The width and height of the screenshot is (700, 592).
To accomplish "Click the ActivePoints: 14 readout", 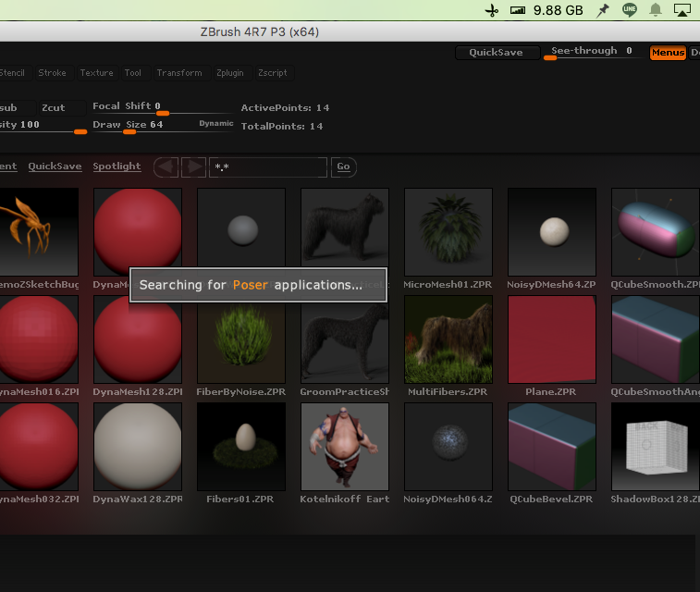I will coord(285,107).
